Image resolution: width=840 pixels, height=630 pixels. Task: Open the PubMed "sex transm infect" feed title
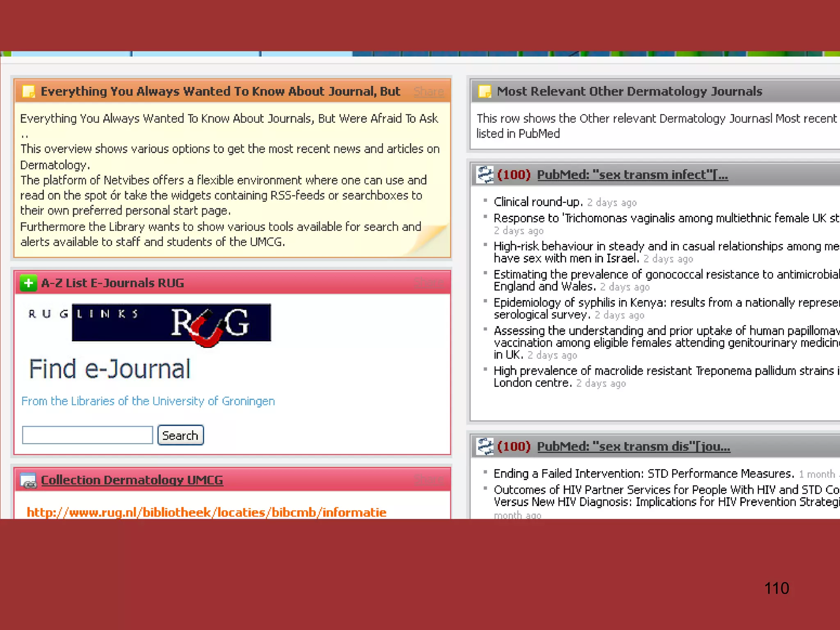point(632,175)
